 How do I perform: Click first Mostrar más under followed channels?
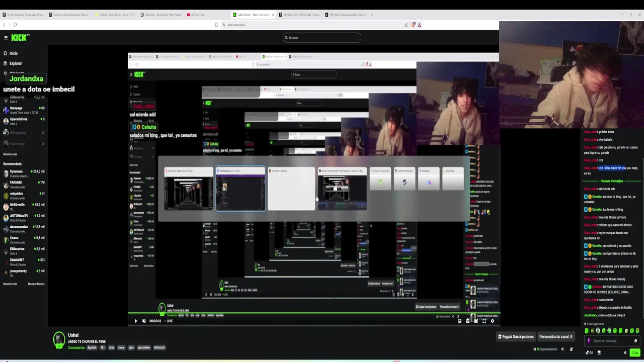(x=10, y=154)
